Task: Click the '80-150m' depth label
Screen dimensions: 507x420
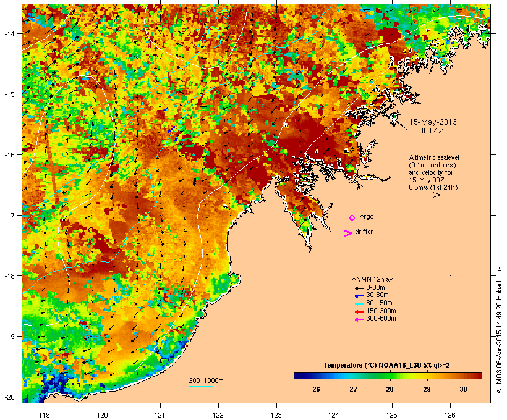Action: (379, 303)
